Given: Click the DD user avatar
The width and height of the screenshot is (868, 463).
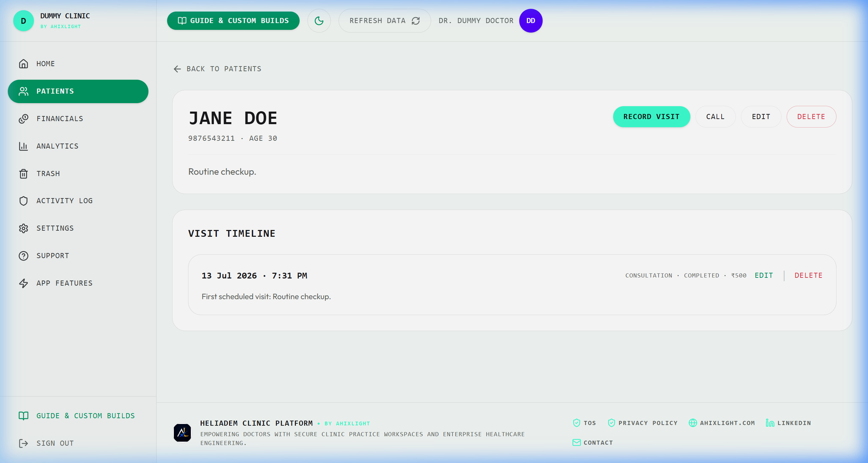Looking at the screenshot, I should coord(531,21).
